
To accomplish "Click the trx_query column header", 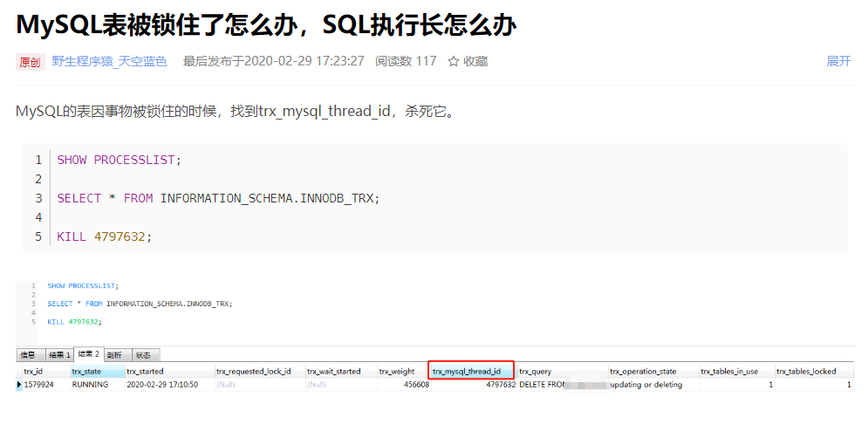I will click(x=563, y=371).
